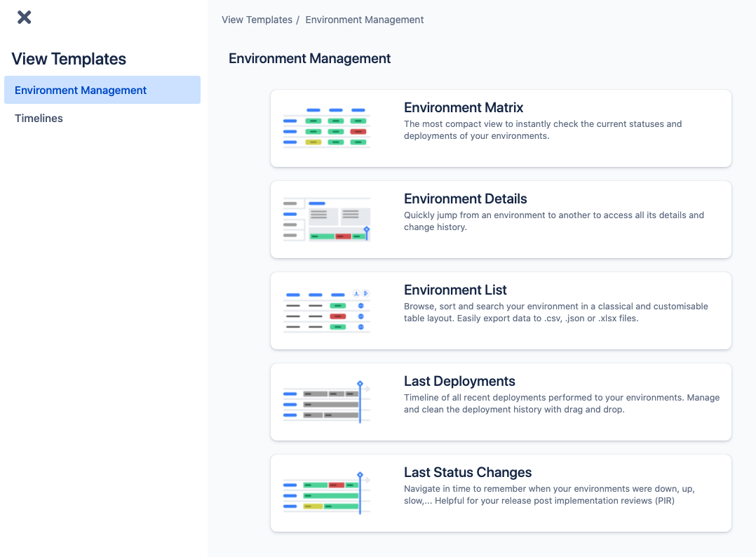Viewport: 756px width, 557px height.
Task: Click the Last Status Changes icon
Action: (326, 493)
